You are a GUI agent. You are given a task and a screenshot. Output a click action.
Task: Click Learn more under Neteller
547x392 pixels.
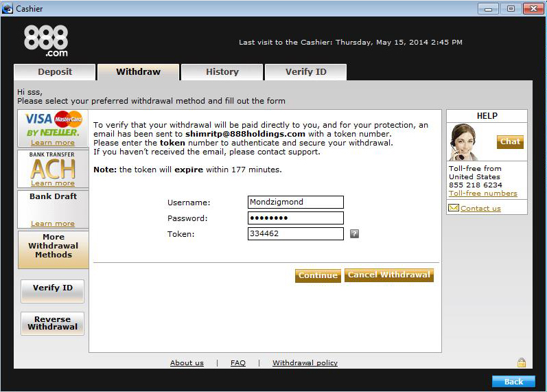click(53, 143)
